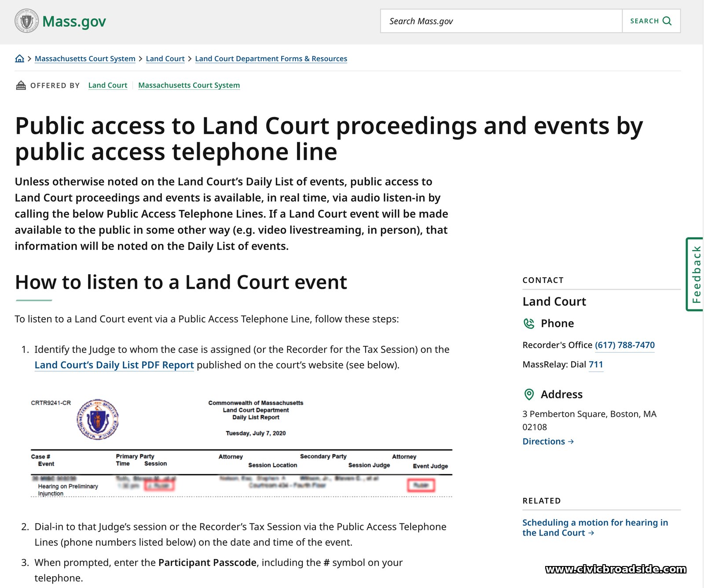Open Land Court's Daily List PDF Report
Screen dimensions: 704x588
114,365
